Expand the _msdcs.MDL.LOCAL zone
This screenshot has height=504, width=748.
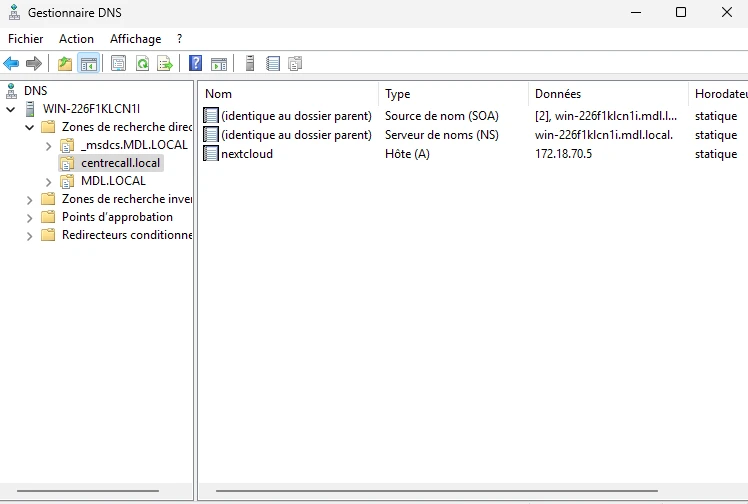coord(48,146)
